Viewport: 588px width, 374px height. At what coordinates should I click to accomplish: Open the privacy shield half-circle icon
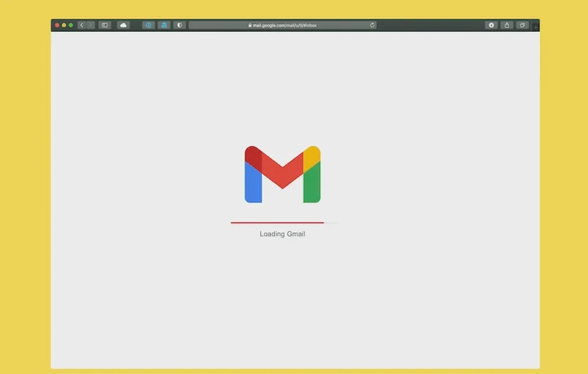coord(179,25)
